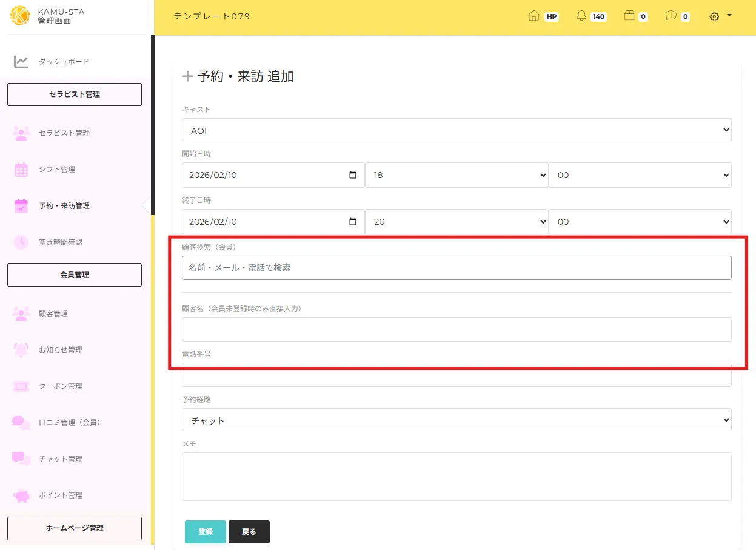Open シフト管理 in the sidebar

pyautogui.click(x=57, y=170)
